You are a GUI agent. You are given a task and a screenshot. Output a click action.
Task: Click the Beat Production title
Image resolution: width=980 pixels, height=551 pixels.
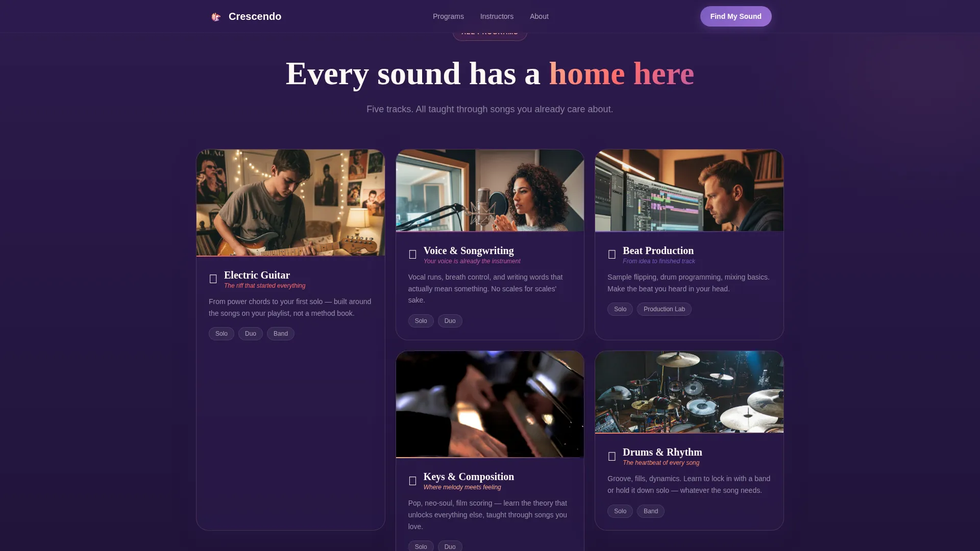pos(658,251)
